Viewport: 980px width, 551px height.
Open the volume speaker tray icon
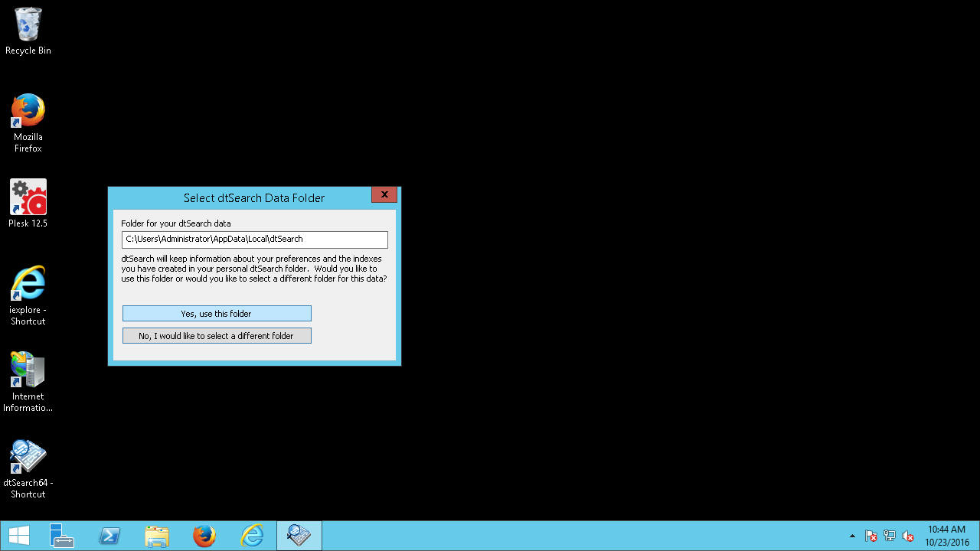908,536
